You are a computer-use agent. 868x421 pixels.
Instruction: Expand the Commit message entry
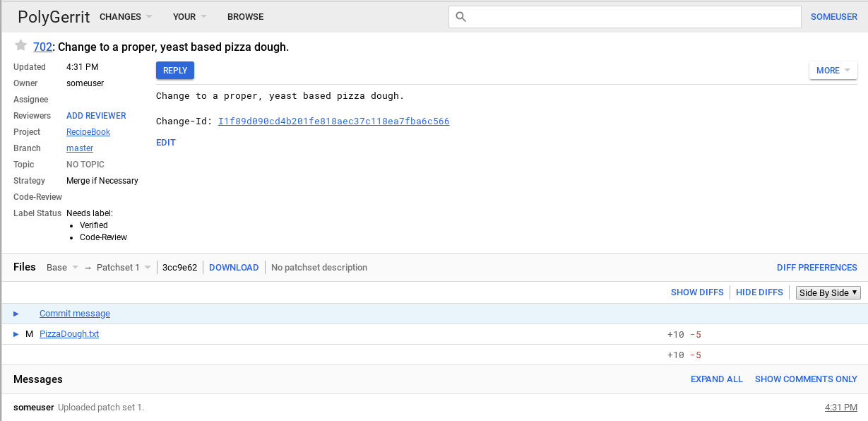[x=16, y=313]
